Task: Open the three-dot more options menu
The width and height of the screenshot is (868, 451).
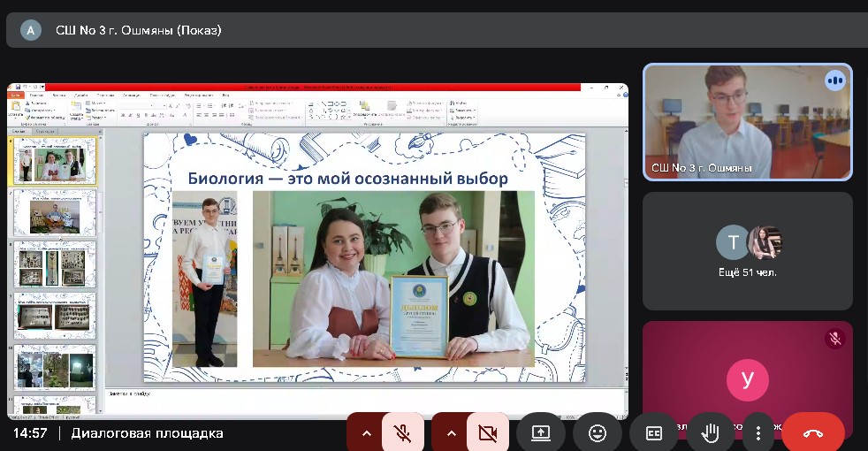Action: pos(758,433)
